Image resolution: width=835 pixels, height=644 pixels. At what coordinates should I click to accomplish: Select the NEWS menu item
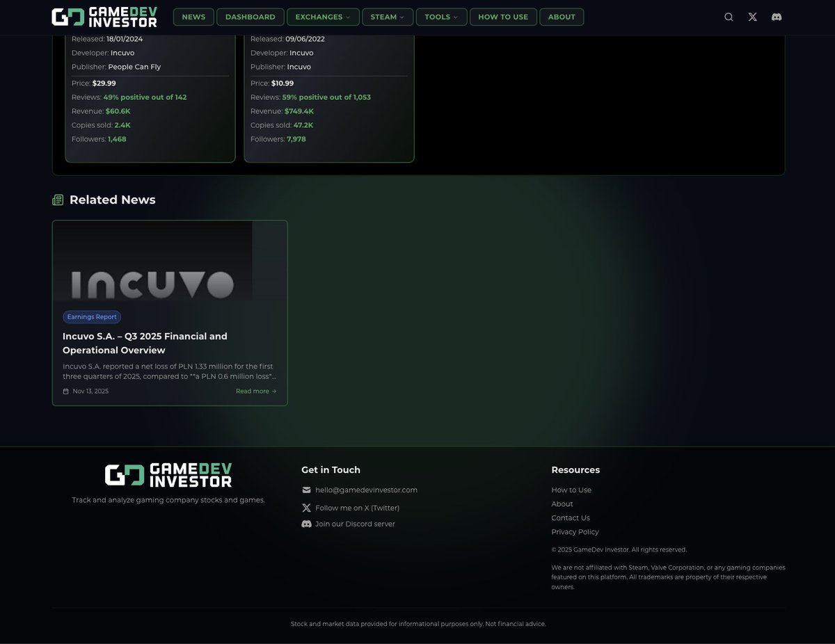(x=193, y=17)
